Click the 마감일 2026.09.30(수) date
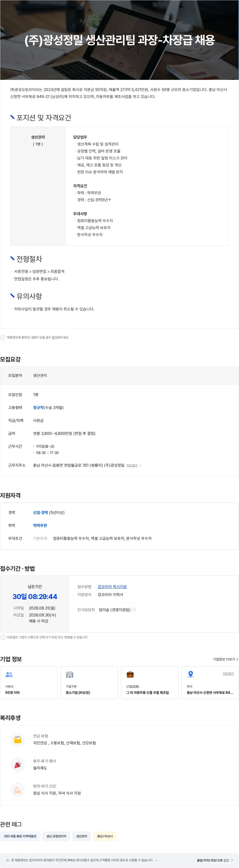Image resolution: width=239 pixels, height=868 pixels. coord(43,615)
